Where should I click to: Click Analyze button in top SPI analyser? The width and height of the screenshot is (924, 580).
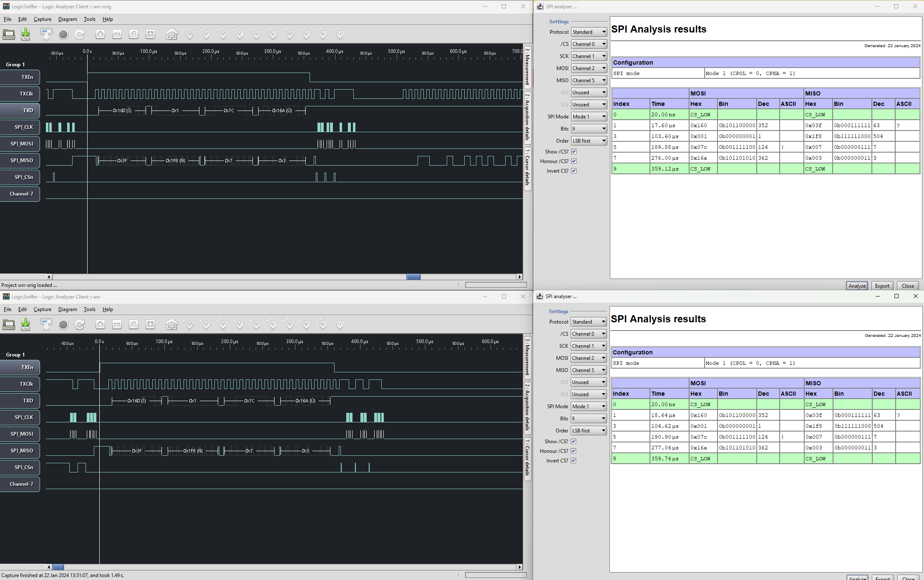[x=857, y=286]
